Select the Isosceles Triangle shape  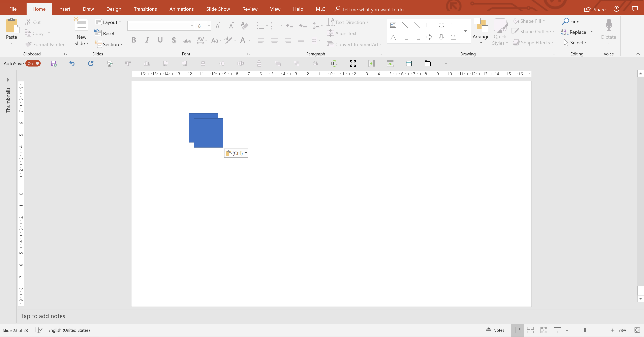[x=393, y=37]
